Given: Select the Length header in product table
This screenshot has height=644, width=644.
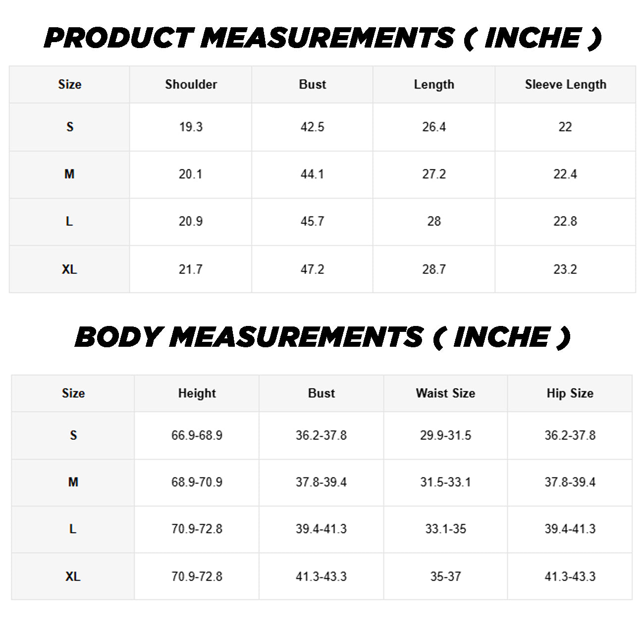Looking at the screenshot, I should click(434, 85).
